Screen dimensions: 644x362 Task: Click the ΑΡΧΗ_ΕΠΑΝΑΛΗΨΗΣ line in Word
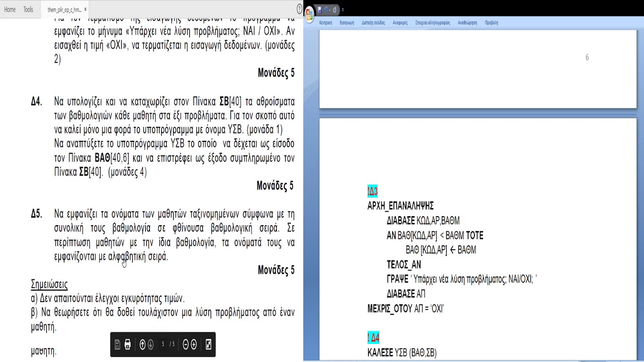coord(400,206)
